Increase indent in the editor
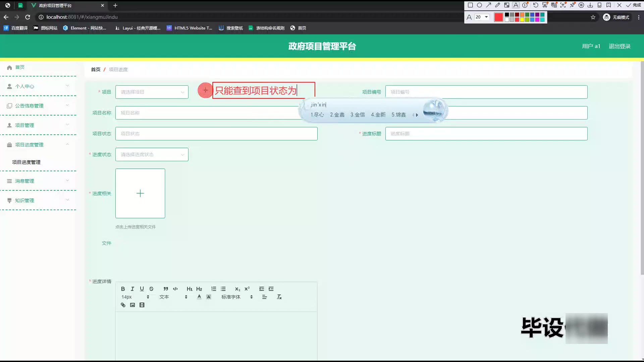The image size is (644, 362). tap(271, 289)
